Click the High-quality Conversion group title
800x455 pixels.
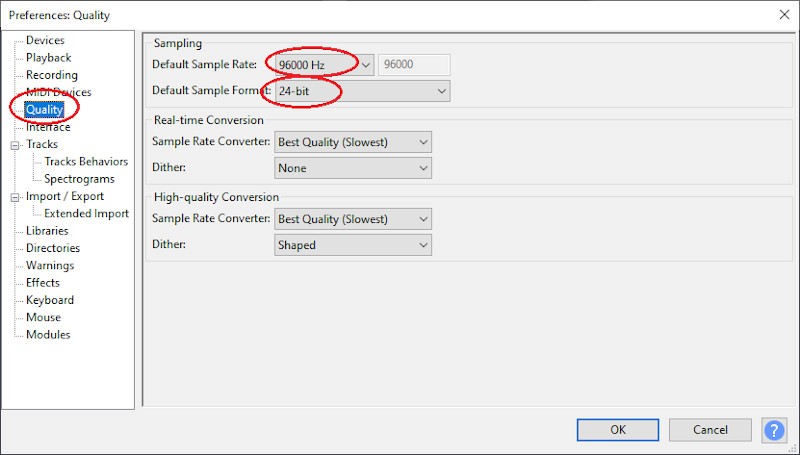click(x=216, y=197)
